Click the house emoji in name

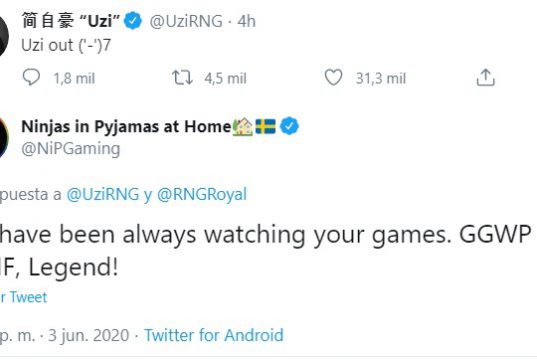[242, 126]
